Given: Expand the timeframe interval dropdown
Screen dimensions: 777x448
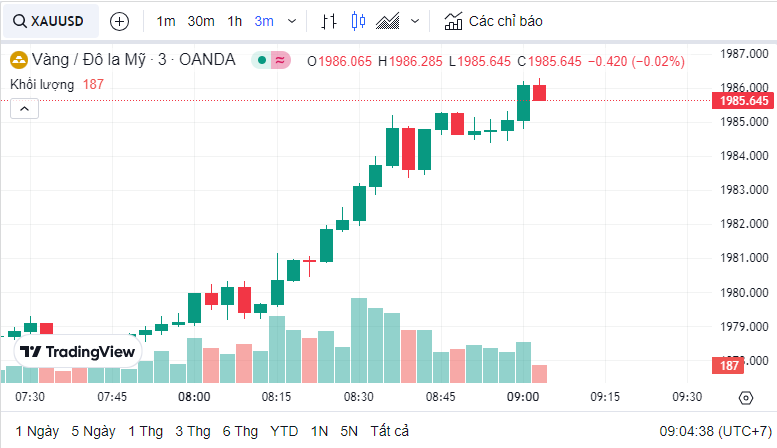Looking at the screenshot, I should tap(292, 21).
